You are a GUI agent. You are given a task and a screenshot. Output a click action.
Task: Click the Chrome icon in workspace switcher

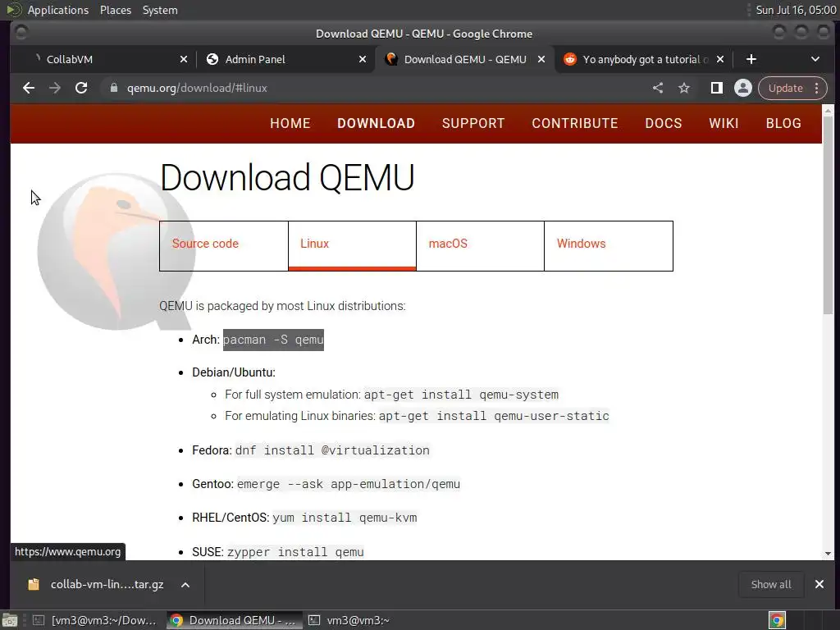pyautogui.click(x=778, y=620)
